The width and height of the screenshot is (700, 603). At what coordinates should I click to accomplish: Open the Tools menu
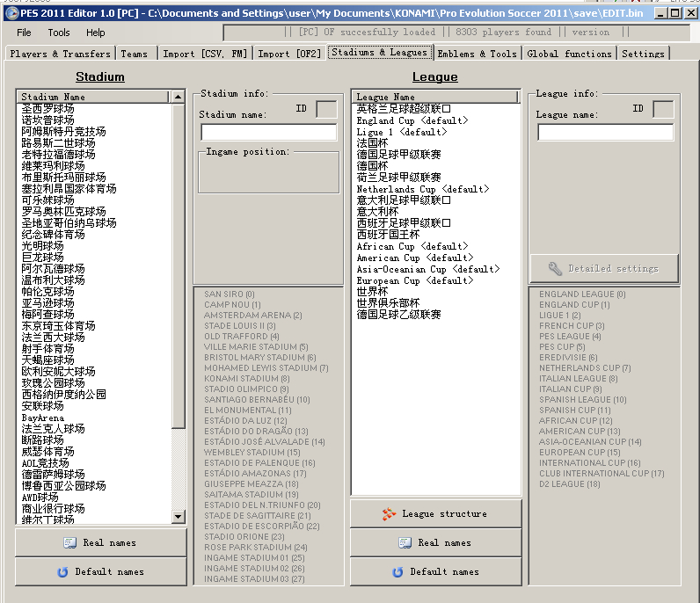tap(59, 33)
